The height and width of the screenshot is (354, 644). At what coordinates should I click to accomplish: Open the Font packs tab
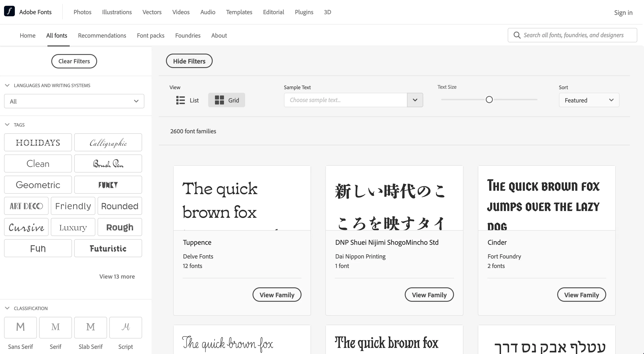[150, 36]
